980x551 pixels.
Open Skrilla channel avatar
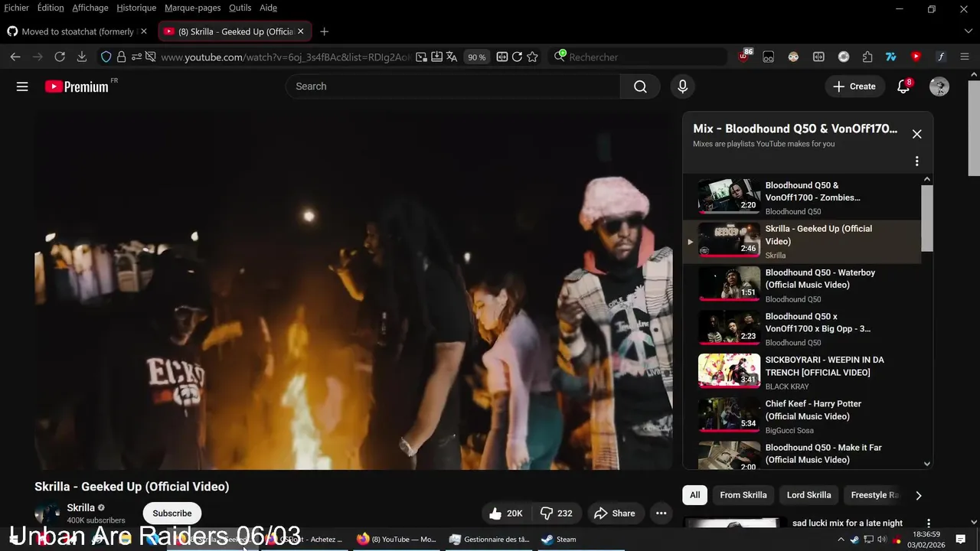tap(47, 514)
